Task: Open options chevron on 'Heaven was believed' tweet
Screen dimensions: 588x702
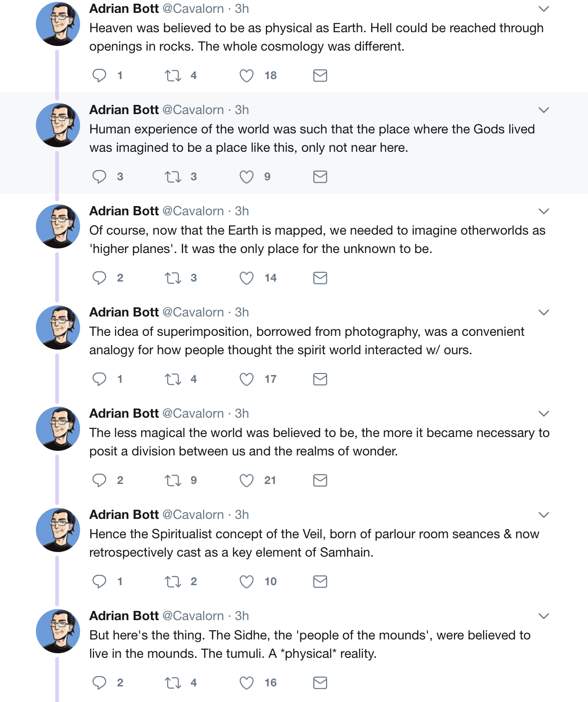Action: 544,9
